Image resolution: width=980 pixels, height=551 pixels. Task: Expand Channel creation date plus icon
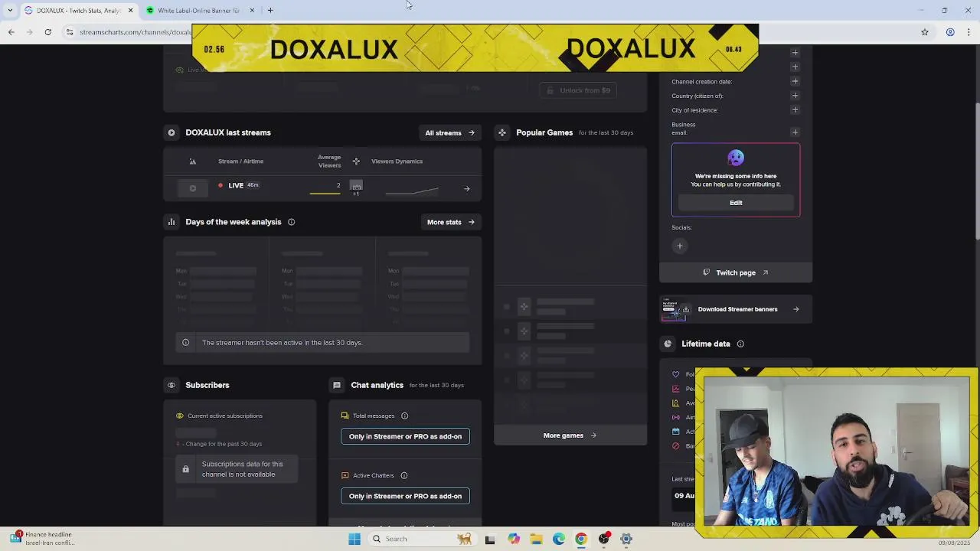[x=795, y=81]
